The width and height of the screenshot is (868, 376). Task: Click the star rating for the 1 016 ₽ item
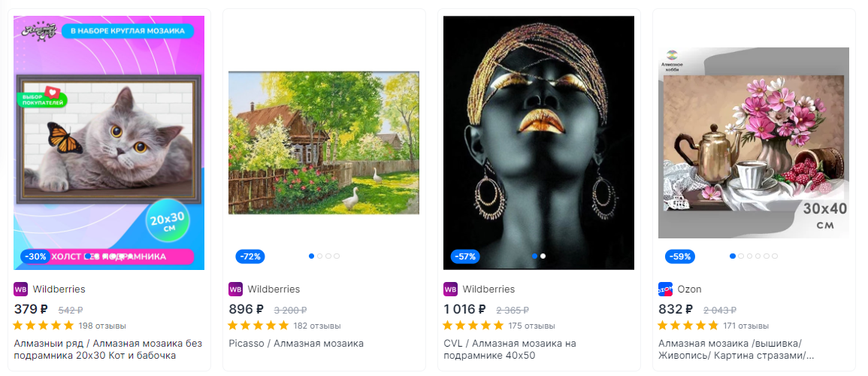pos(473,325)
